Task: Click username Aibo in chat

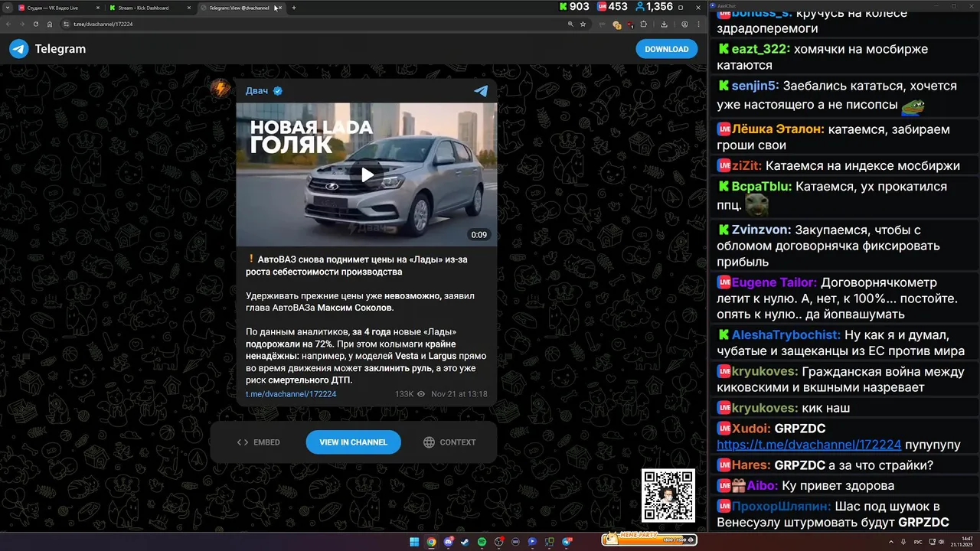Action: tap(763, 486)
